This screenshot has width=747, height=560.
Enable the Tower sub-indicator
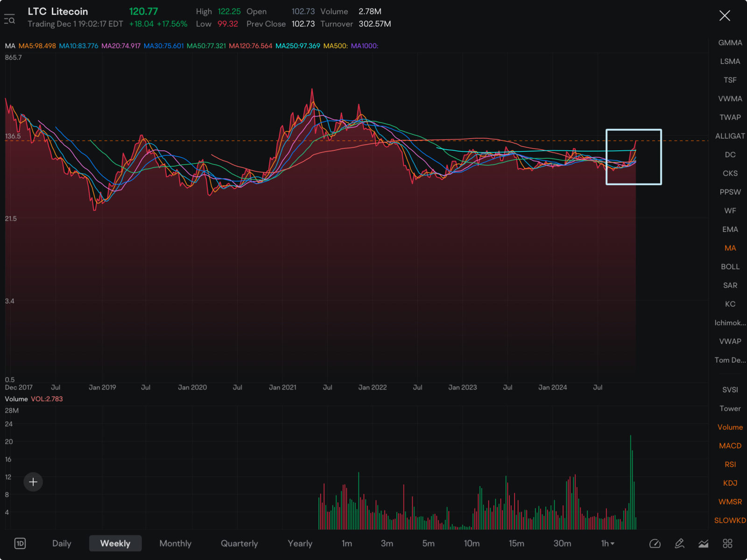click(730, 408)
